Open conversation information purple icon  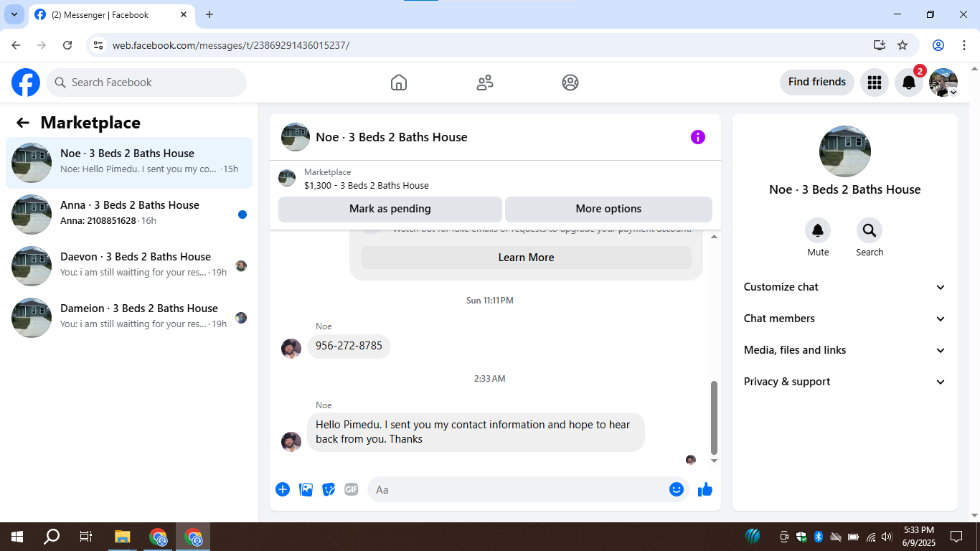click(x=698, y=137)
